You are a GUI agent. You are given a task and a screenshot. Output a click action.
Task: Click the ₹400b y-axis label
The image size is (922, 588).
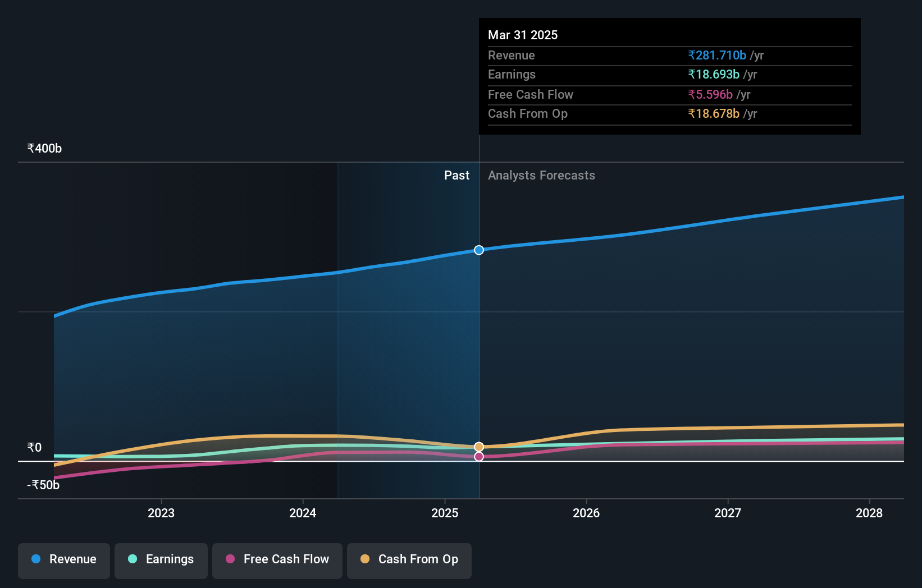point(44,149)
